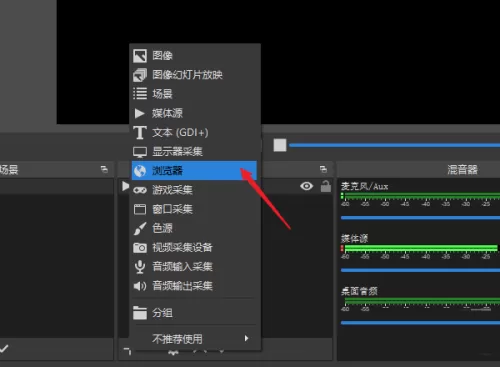Select 视频采集设备 video capture device

click(194, 247)
